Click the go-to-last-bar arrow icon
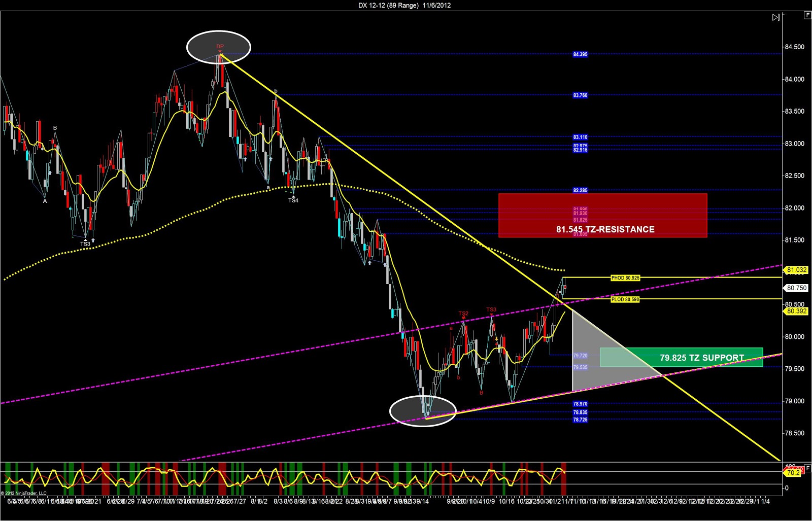 [x=775, y=17]
